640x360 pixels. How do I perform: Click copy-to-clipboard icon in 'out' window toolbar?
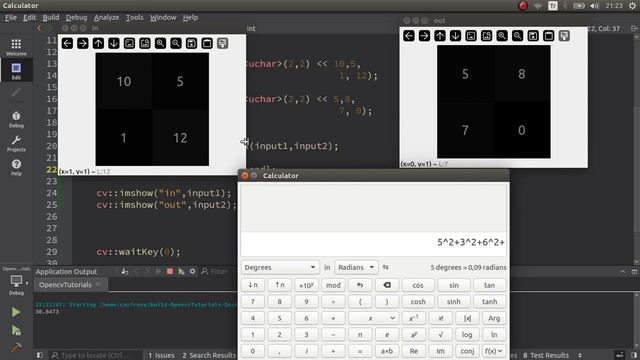click(x=549, y=36)
